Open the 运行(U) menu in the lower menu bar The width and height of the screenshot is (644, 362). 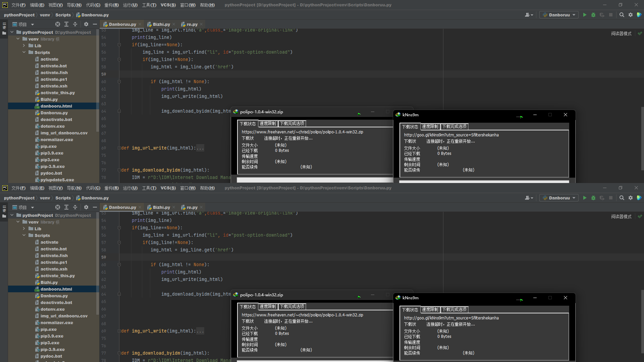coord(130,188)
